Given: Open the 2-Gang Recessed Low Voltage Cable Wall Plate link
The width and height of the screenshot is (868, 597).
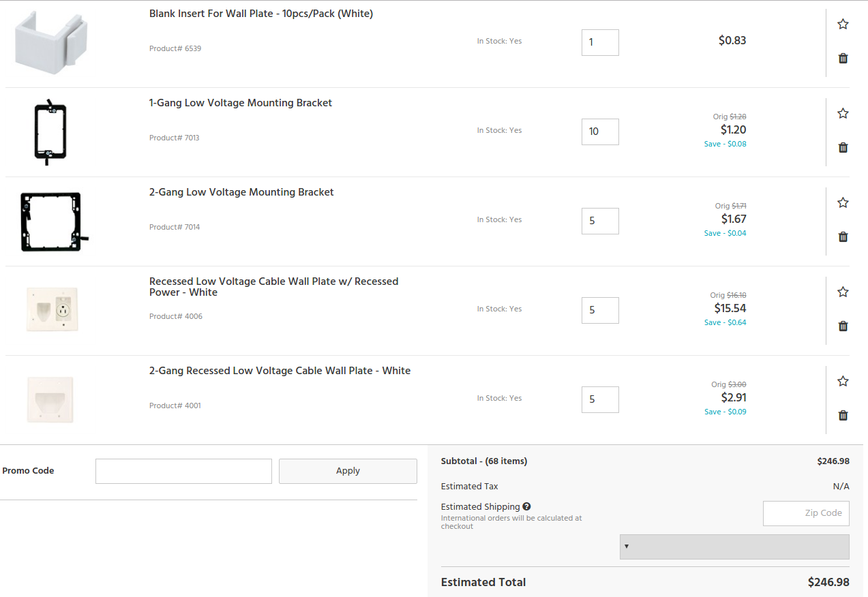Looking at the screenshot, I should pyautogui.click(x=280, y=371).
